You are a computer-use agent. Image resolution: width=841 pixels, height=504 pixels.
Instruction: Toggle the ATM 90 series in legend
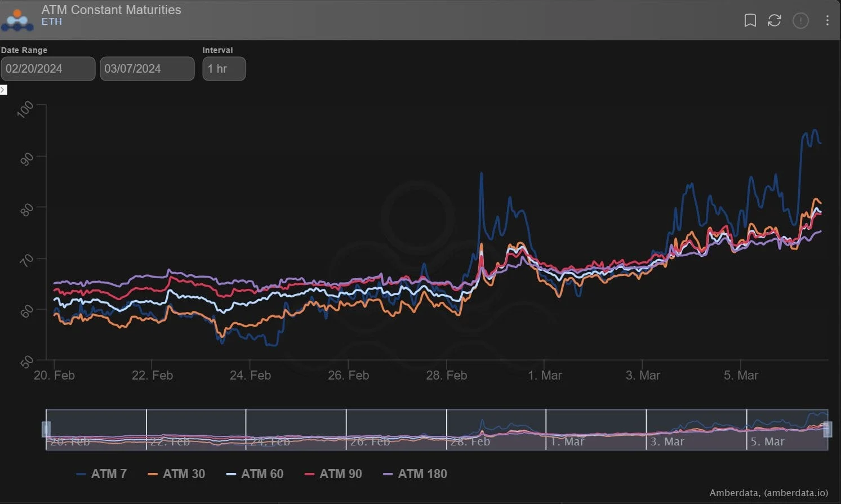333,474
